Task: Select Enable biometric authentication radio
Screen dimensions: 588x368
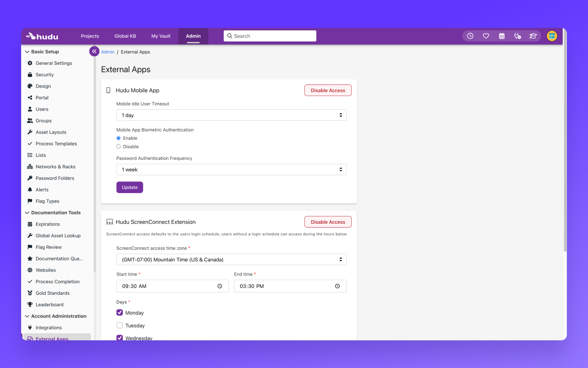Action: 119,138
